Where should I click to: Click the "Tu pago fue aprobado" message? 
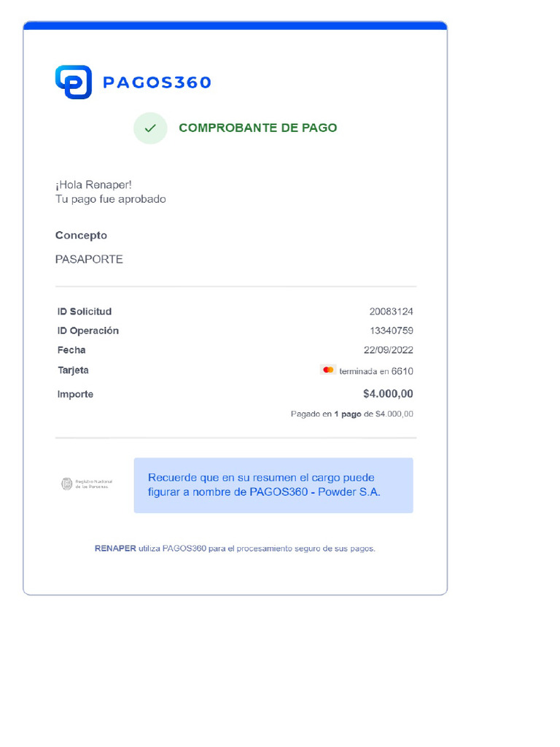pos(110,199)
